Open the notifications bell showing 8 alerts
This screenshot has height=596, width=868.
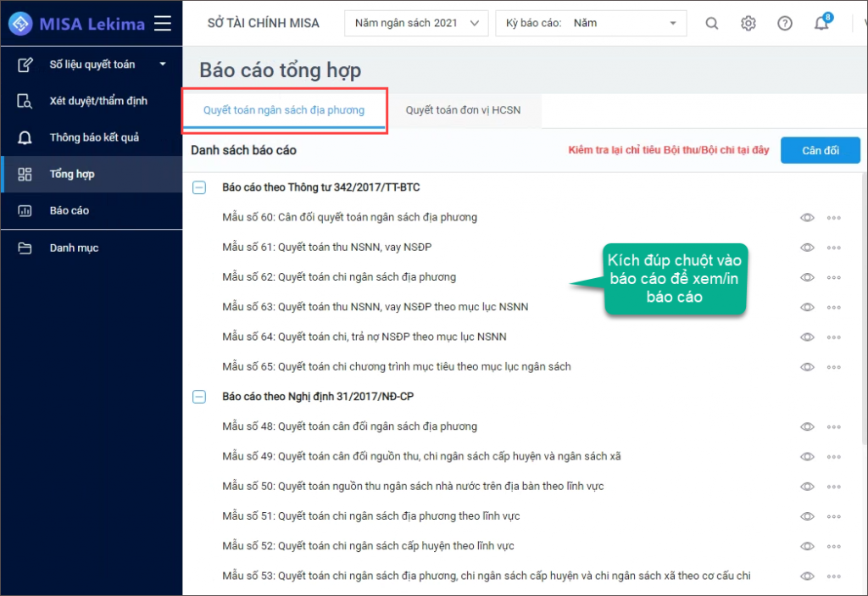click(820, 23)
